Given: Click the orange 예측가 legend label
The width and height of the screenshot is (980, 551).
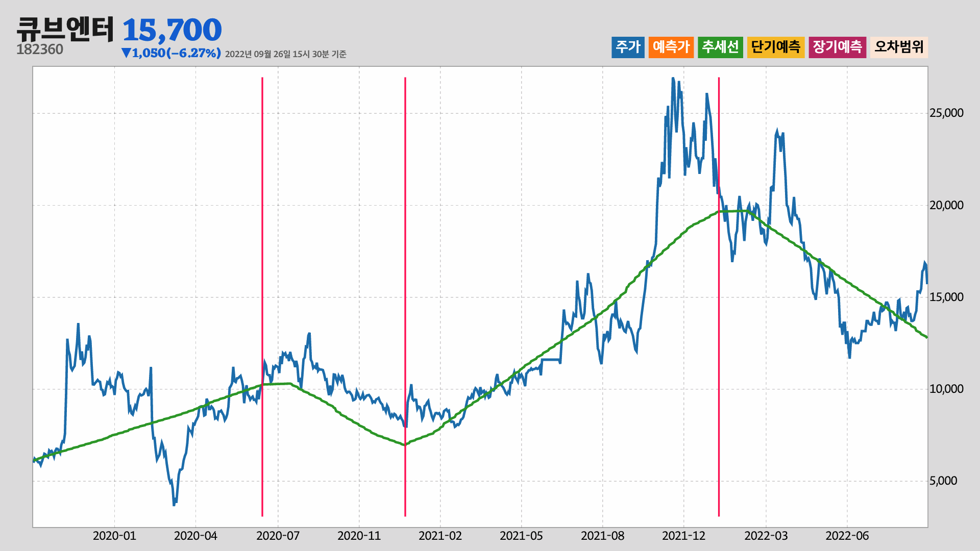Looking at the screenshot, I should click(x=671, y=47).
